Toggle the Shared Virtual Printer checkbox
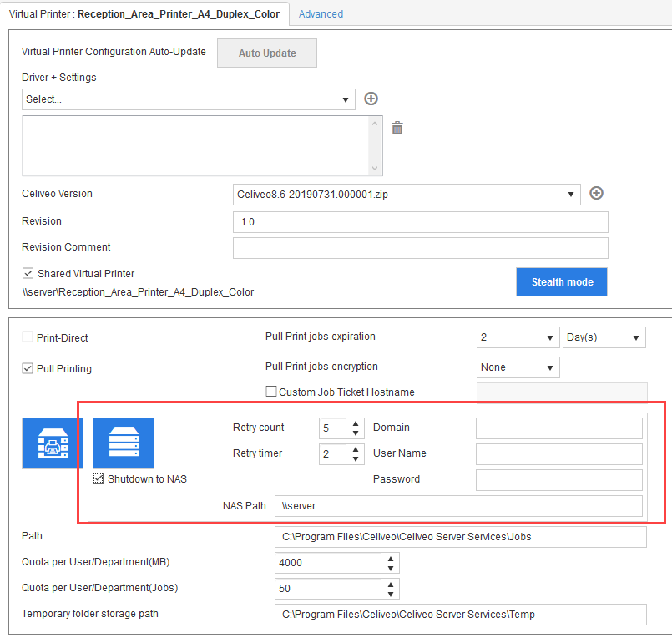Image resolution: width=672 pixels, height=638 pixels. pyautogui.click(x=28, y=273)
